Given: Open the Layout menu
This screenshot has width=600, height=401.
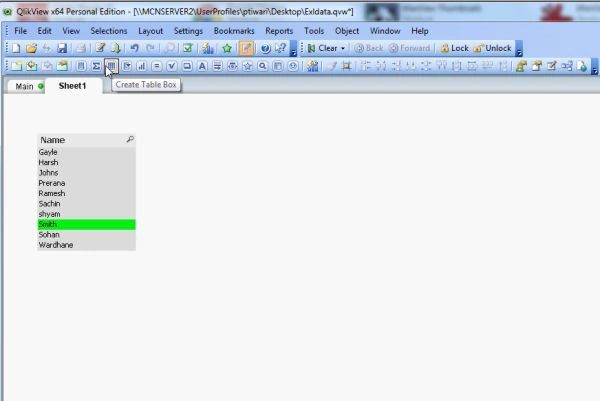Looking at the screenshot, I should [150, 31].
